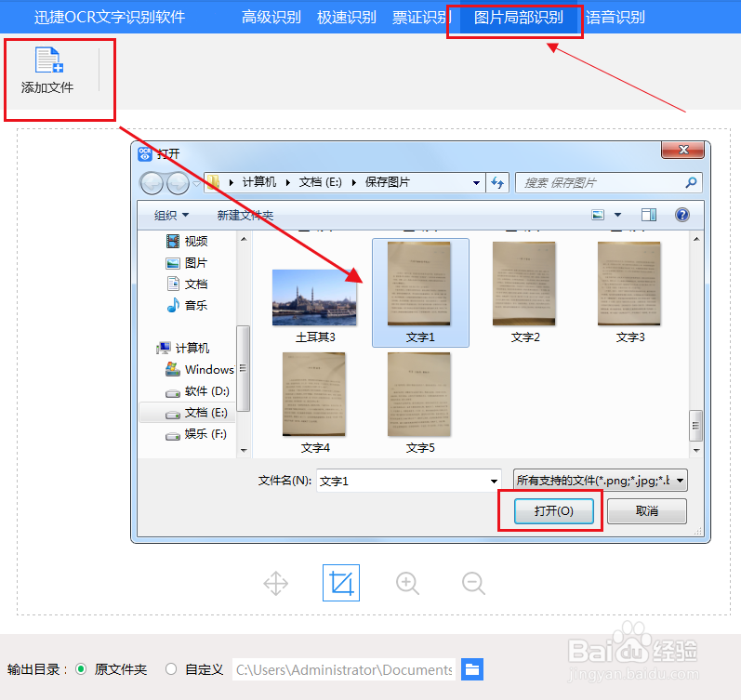The height and width of the screenshot is (700, 741).
Task: Open the file type filter dropdown
Action: click(680, 481)
